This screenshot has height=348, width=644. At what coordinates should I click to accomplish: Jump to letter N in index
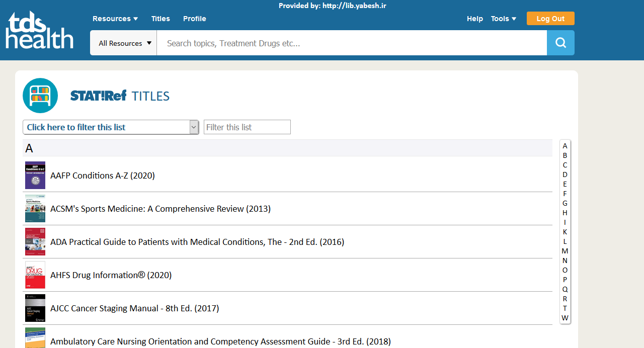pos(565,260)
